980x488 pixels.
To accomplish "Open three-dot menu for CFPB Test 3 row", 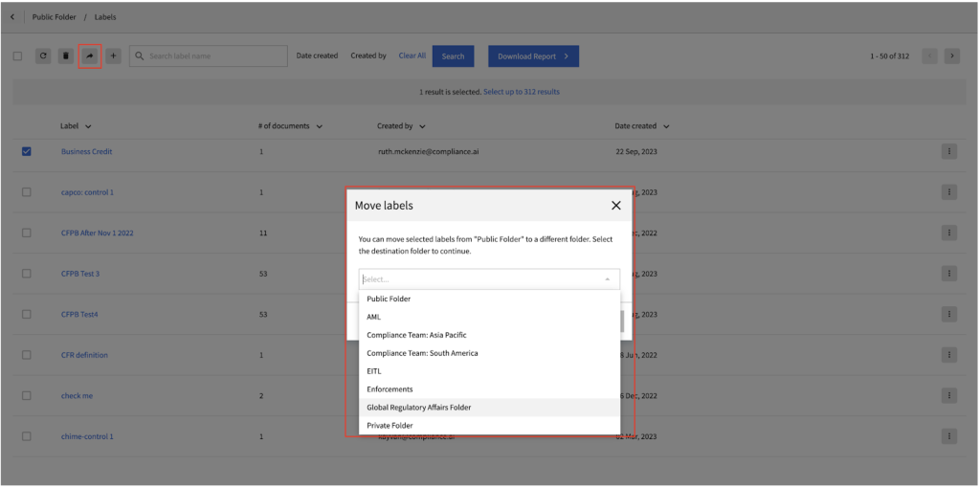I will pos(948,274).
